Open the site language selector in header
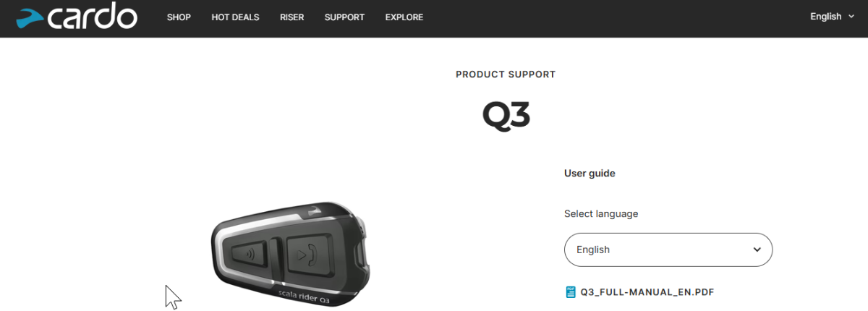 pos(832,17)
